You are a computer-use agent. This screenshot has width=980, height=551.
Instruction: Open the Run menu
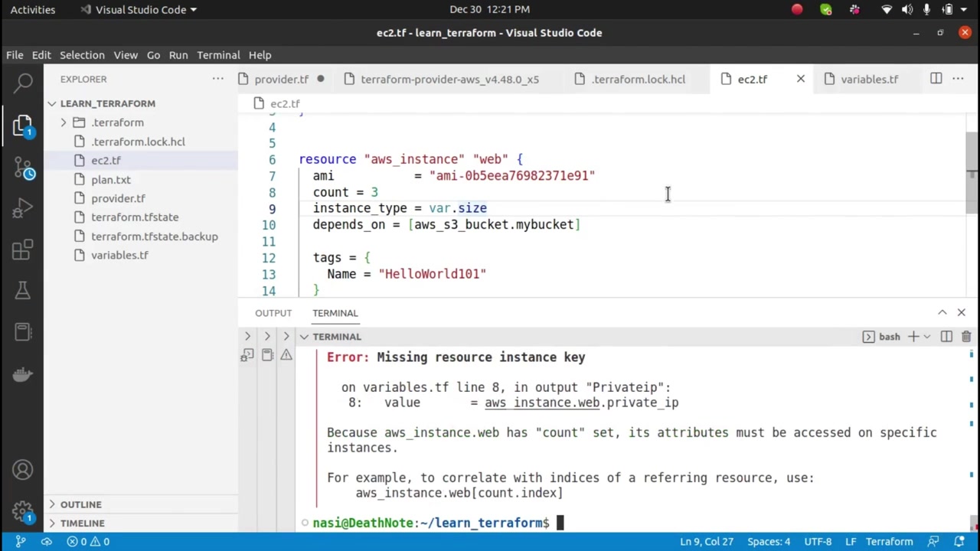(x=178, y=55)
